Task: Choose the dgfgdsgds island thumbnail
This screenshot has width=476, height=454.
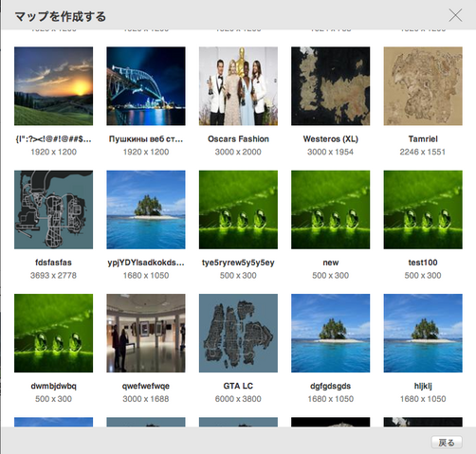Action: point(331,333)
